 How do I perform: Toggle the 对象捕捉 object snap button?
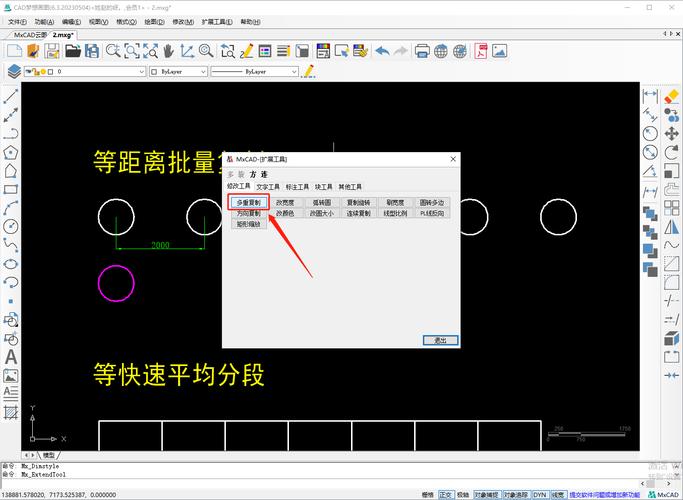pyautogui.click(x=486, y=495)
